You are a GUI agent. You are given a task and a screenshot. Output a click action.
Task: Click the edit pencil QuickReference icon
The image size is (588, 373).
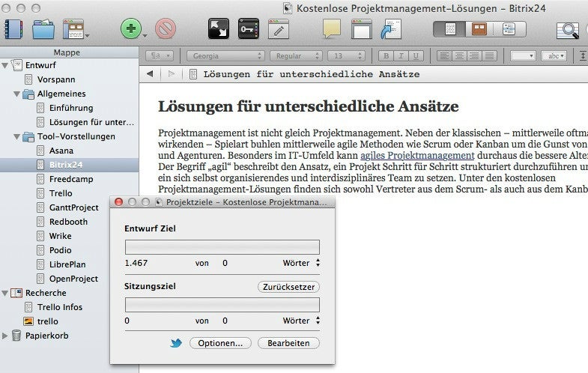click(279, 29)
